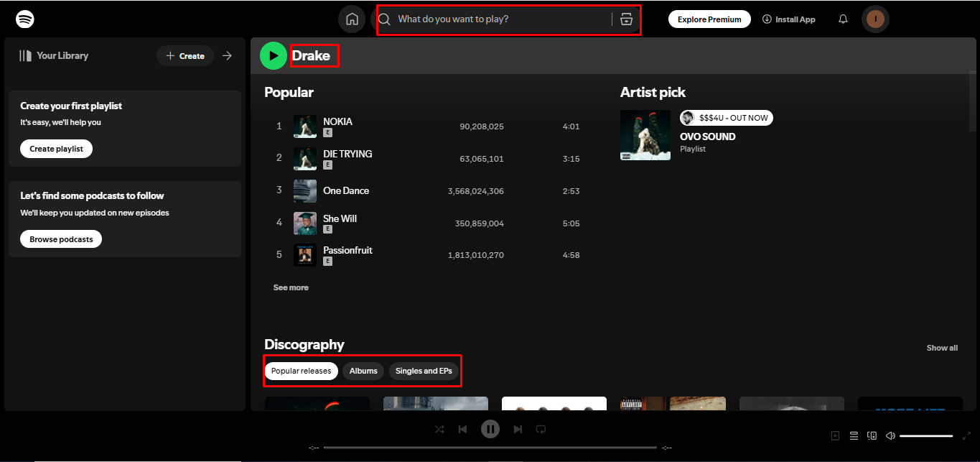Image resolution: width=980 pixels, height=462 pixels.
Task: Play Drake with the green play button
Action: (274, 55)
